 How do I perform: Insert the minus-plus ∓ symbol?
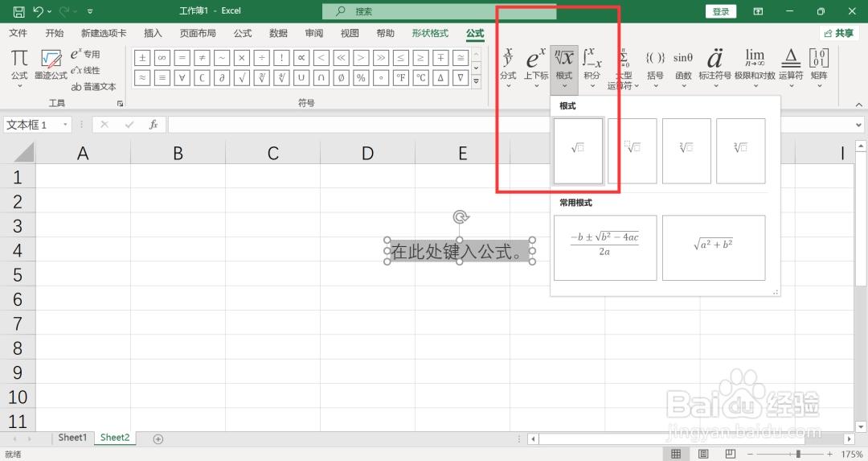pos(440,58)
